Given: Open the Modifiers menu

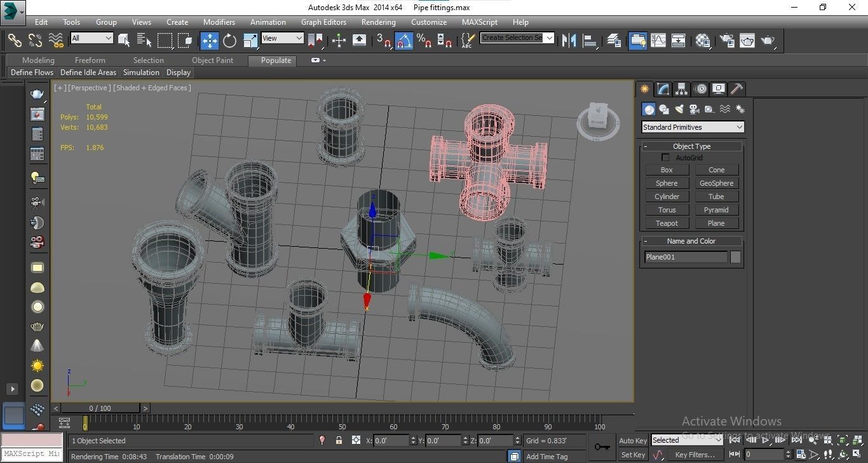Looking at the screenshot, I should [x=219, y=22].
